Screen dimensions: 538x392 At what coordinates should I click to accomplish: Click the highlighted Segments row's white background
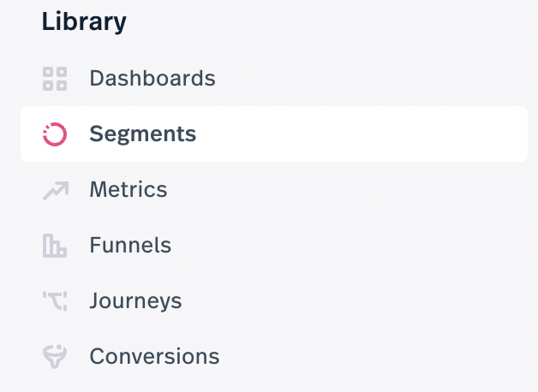tap(361, 134)
